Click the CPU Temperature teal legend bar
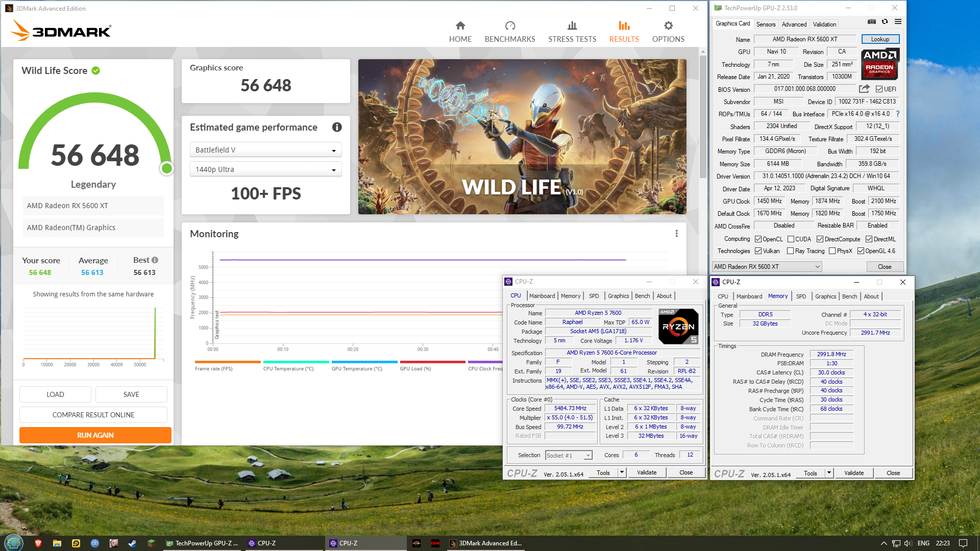The height and width of the screenshot is (551, 980). coord(296,362)
